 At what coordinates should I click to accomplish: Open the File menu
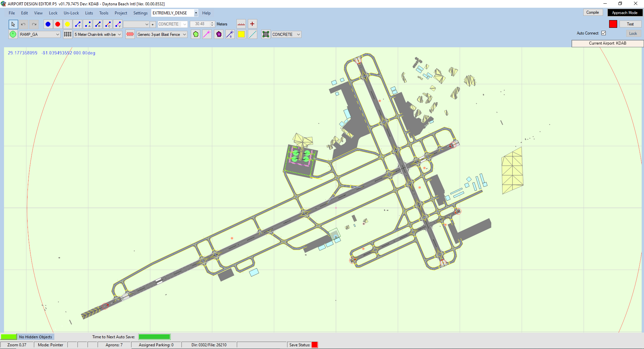point(12,13)
